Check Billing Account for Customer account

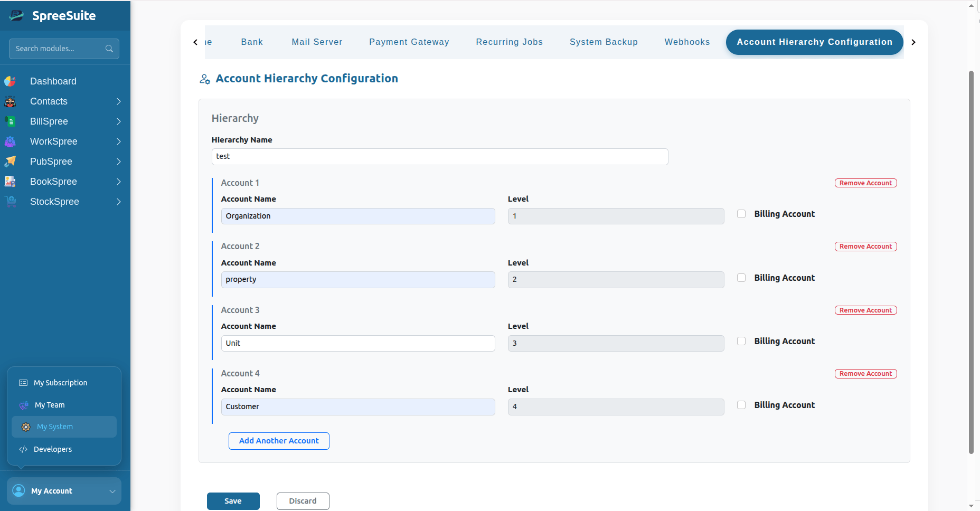[x=741, y=405]
